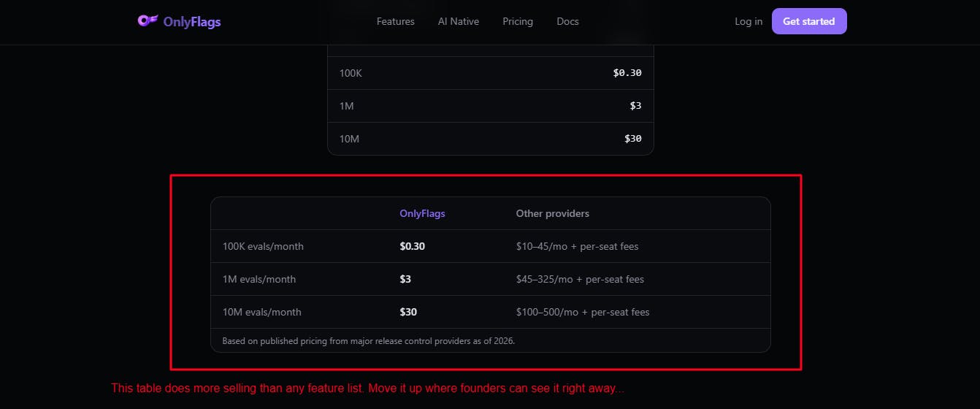Click the 100K evals/month row label
This screenshot has height=409, width=980.
click(263, 246)
